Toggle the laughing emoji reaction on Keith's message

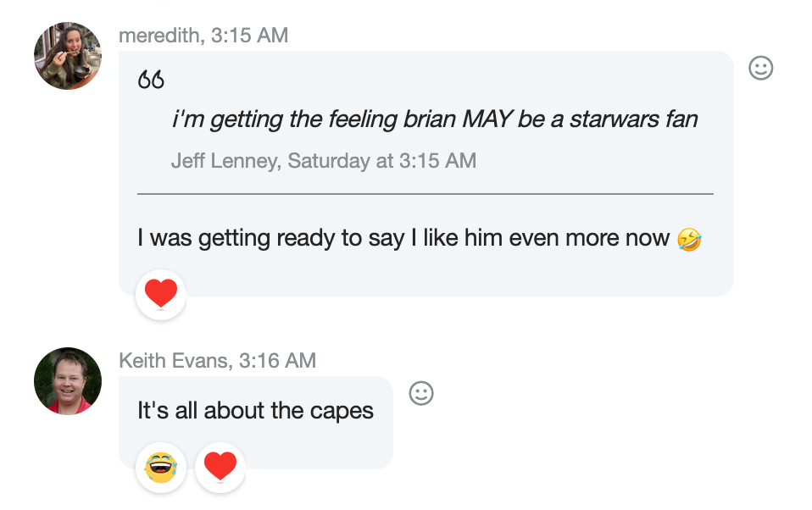tap(161, 468)
